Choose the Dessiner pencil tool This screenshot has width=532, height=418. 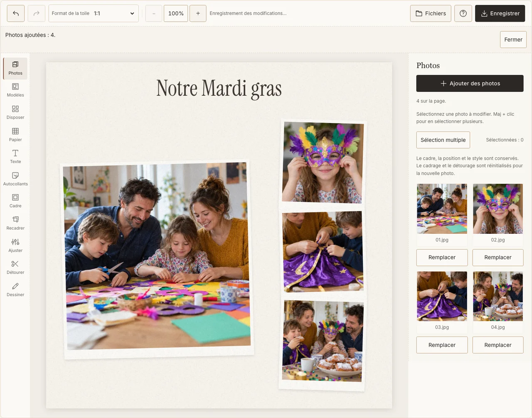click(x=15, y=290)
